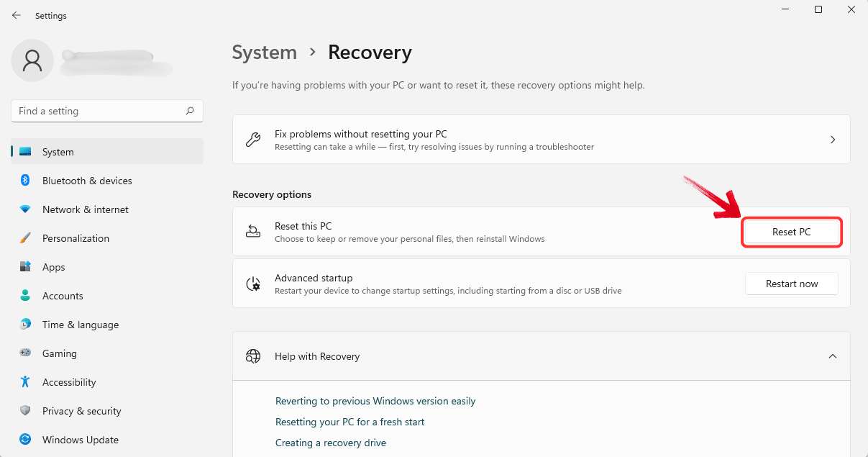Click the Privacy & security shield icon
868x457 pixels.
[x=27, y=411]
